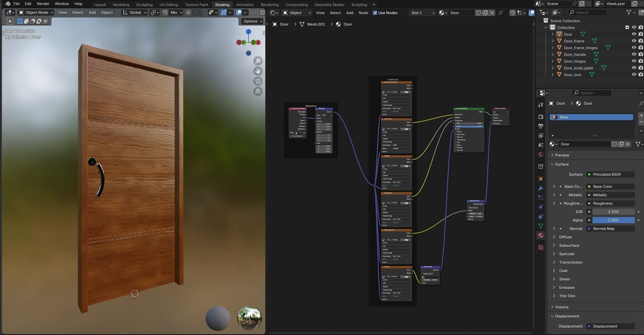Click the zoom viewport gizmo icon
The width and height of the screenshot is (644, 335).
coord(258,61)
